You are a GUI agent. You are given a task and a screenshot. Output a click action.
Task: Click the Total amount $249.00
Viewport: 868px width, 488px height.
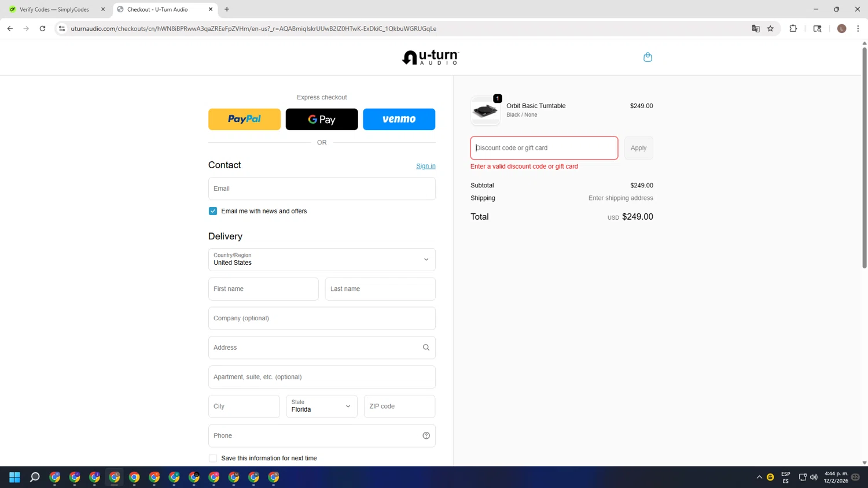pos(638,217)
